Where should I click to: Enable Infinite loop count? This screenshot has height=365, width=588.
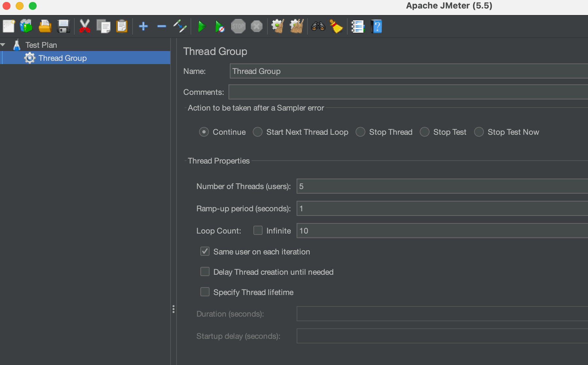(x=258, y=230)
